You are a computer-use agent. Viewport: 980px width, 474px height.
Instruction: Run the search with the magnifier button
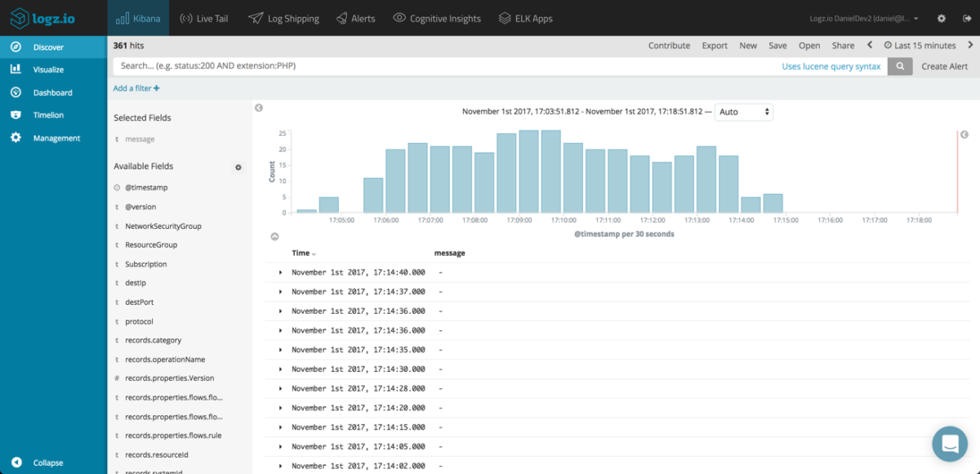[x=899, y=66]
